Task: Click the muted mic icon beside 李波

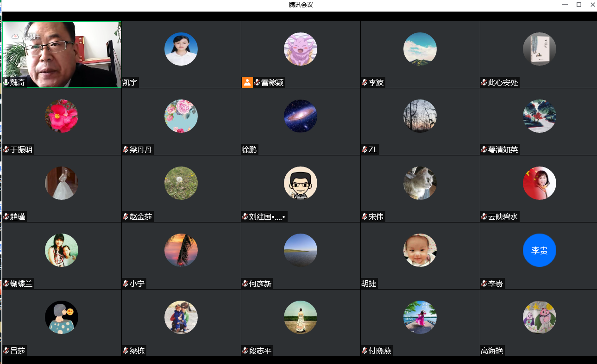Action: pyautogui.click(x=364, y=83)
